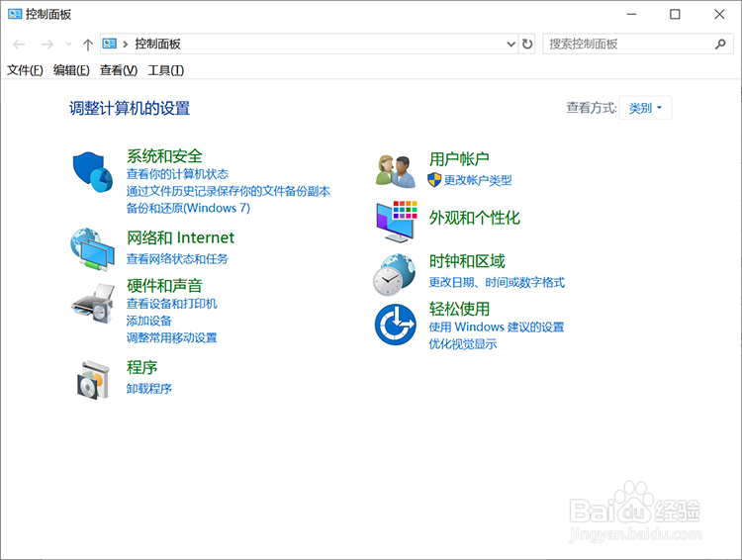
Task: Open the recent locations dropdown arrow
Action: point(68,45)
